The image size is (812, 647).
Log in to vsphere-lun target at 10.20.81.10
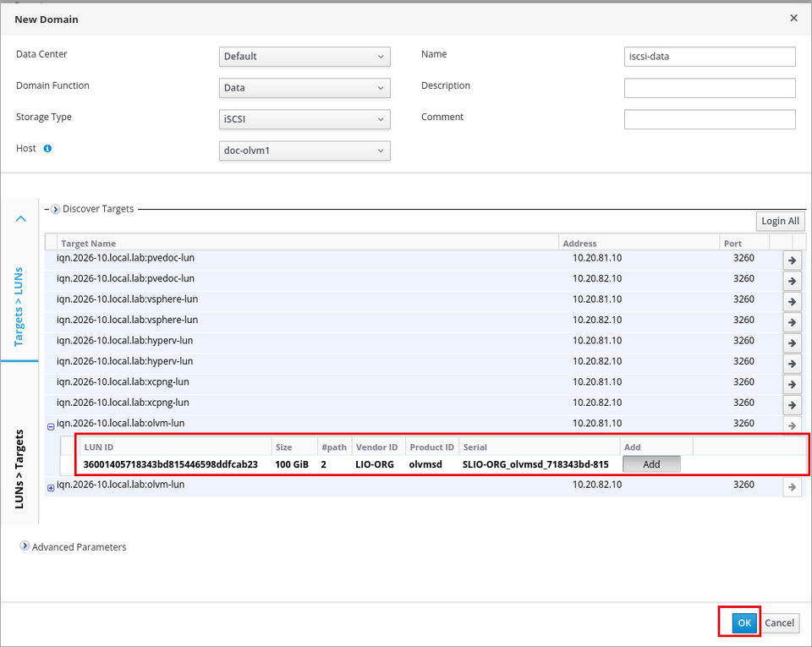[792, 302]
